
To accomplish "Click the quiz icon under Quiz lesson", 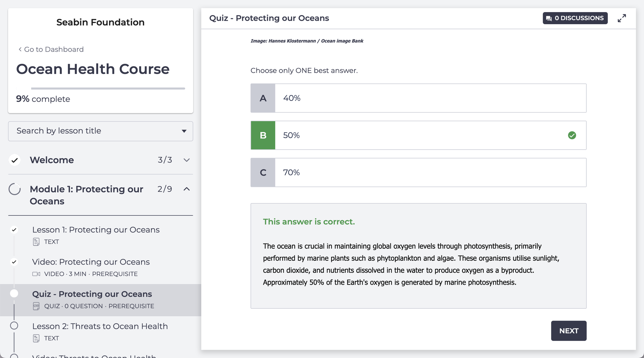I will (36, 306).
